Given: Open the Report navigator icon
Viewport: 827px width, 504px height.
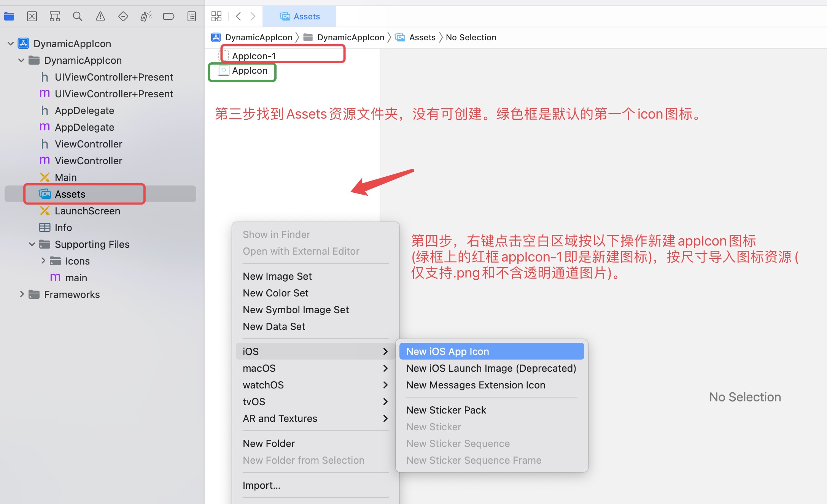Looking at the screenshot, I should pos(192,16).
